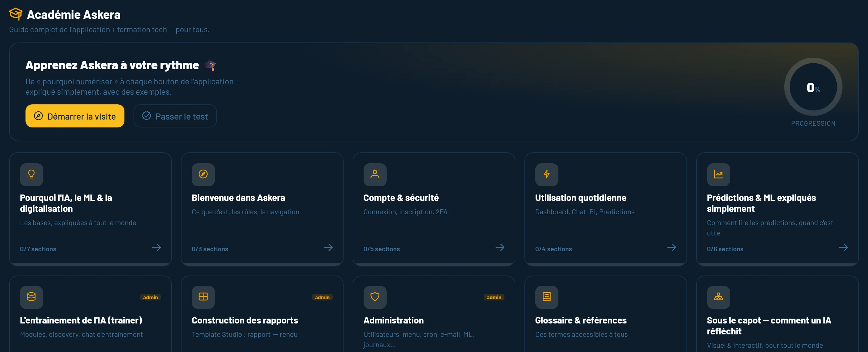The height and width of the screenshot is (352, 868).
Task: Click the database icon on L'entraînement de l'IA card
Action: point(31,297)
